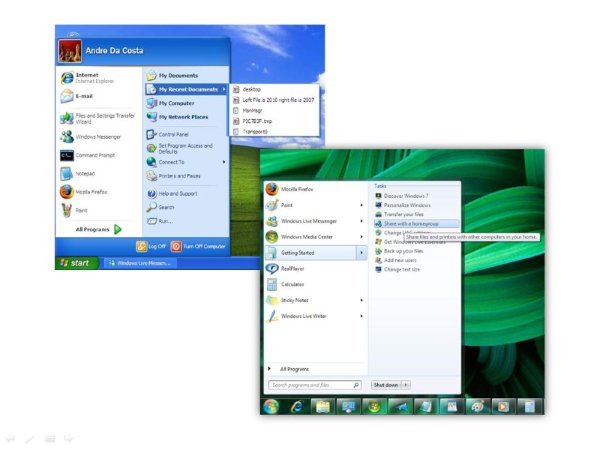
Task: Expand Paint jump list arrow in Windows 7
Action: 361,205
